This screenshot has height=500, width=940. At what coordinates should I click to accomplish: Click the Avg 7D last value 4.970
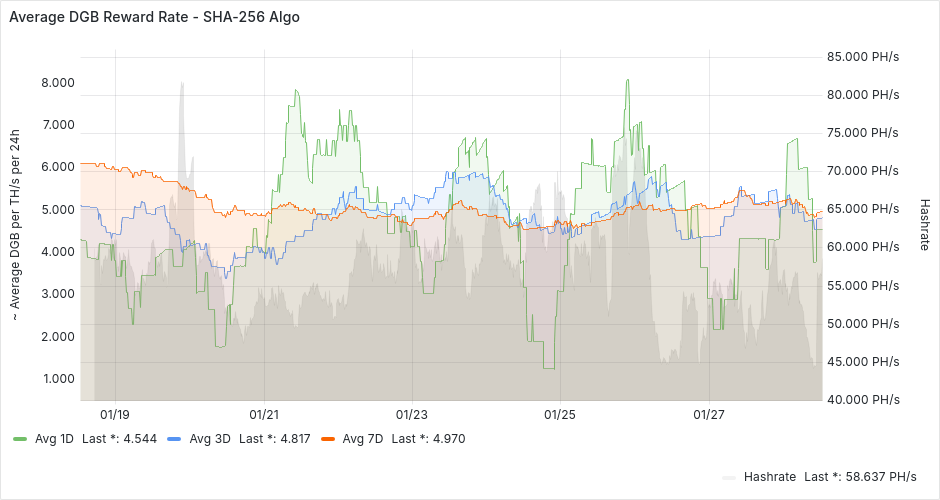[446, 438]
